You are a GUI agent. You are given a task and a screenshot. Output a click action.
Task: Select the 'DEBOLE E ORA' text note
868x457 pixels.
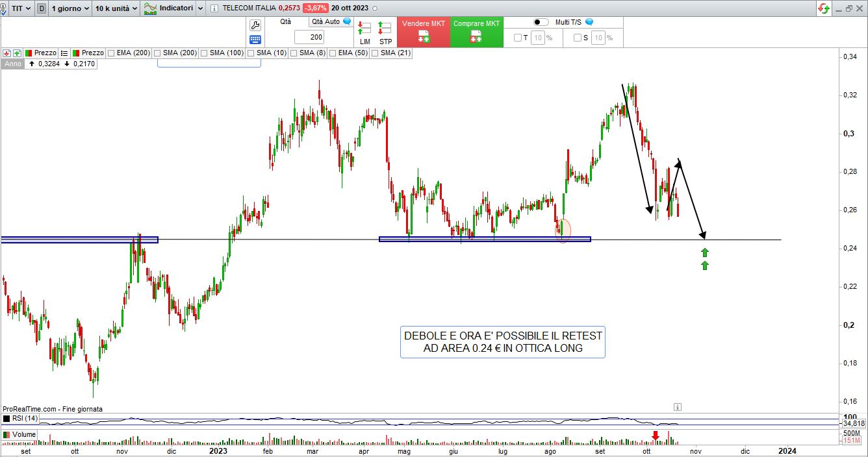(503, 342)
